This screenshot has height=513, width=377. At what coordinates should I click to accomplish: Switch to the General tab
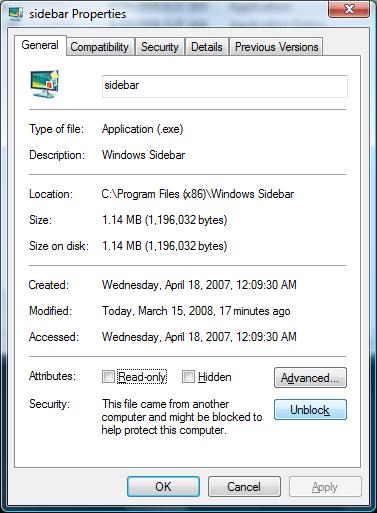(40, 45)
